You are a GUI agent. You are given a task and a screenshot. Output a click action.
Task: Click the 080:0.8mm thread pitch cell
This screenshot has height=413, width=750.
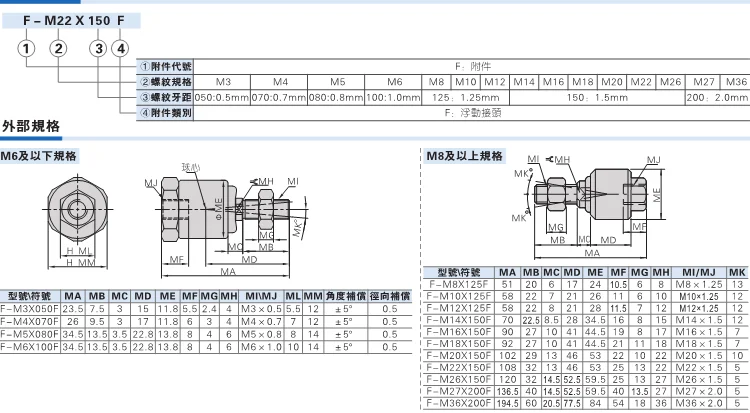(336, 98)
